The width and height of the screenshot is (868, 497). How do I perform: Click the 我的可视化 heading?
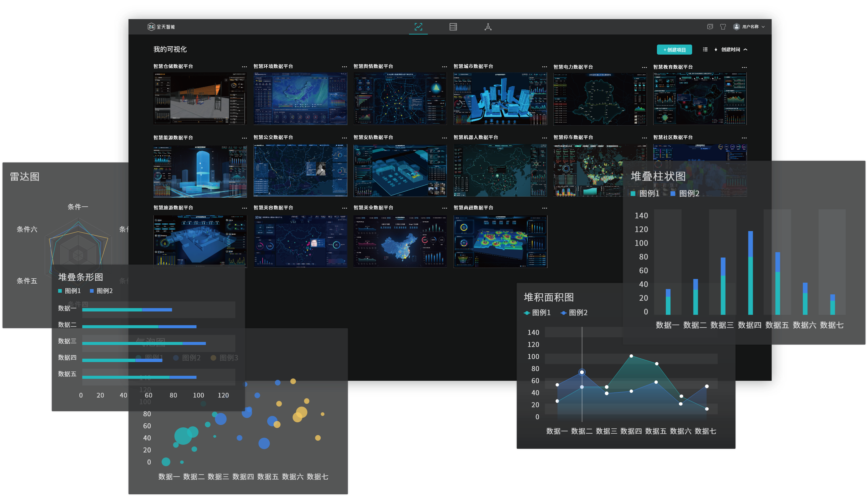tap(170, 49)
